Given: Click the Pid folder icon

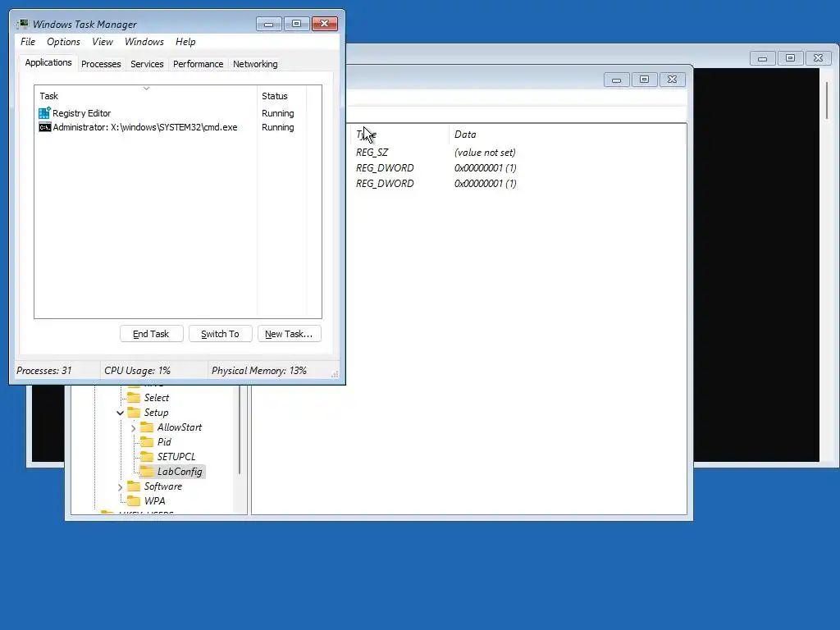Looking at the screenshot, I should (146, 442).
